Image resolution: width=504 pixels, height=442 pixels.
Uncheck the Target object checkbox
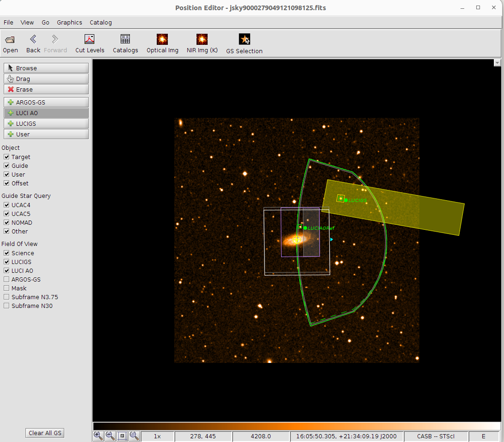(x=6, y=157)
